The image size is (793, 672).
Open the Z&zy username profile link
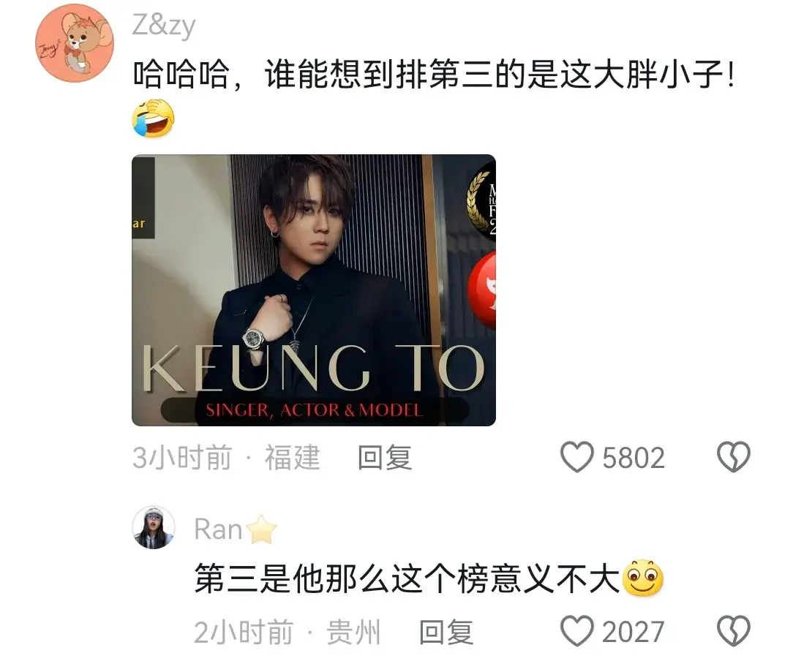point(163,26)
